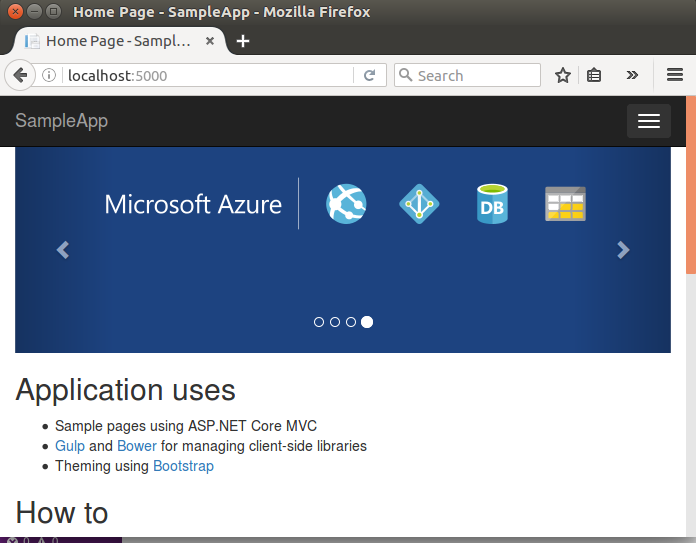Screen dimensions: 696x543
Task: Open the Gulp link
Action: pyautogui.click(x=69, y=446)
